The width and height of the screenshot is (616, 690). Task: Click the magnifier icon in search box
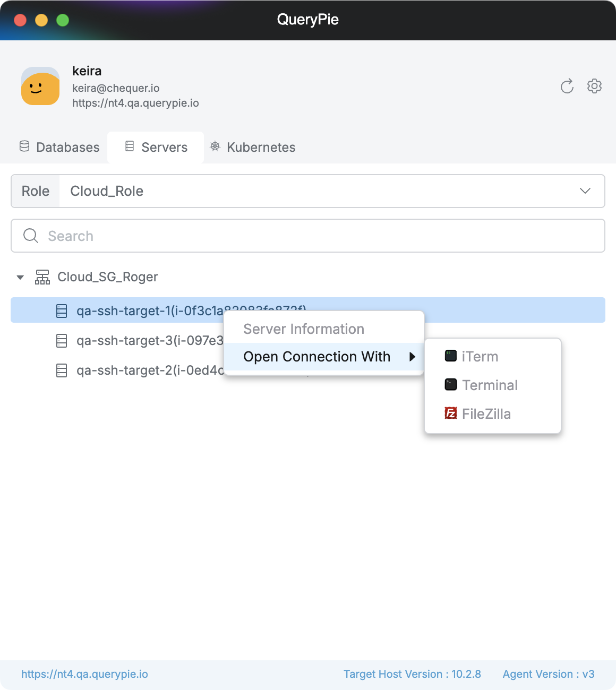click(31, 236)
